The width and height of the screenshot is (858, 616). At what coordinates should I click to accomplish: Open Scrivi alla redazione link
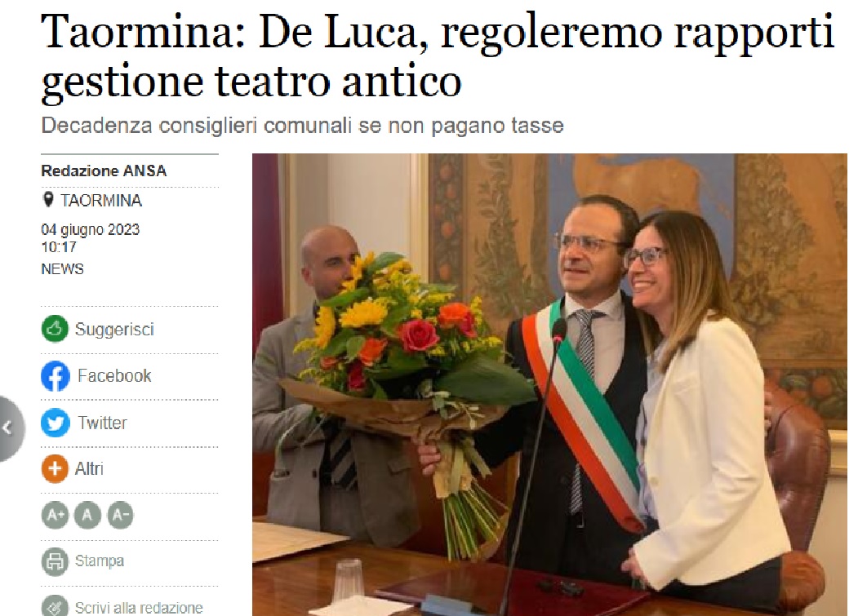tap(139, 608)
